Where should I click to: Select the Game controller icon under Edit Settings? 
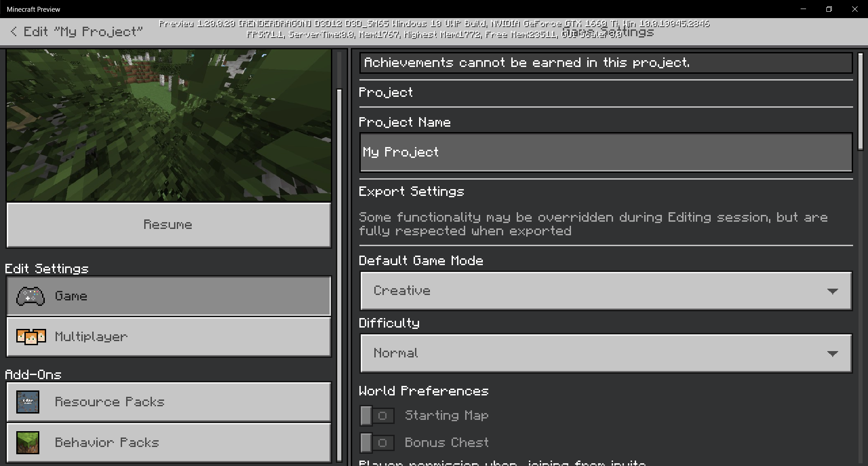(30, 296)
